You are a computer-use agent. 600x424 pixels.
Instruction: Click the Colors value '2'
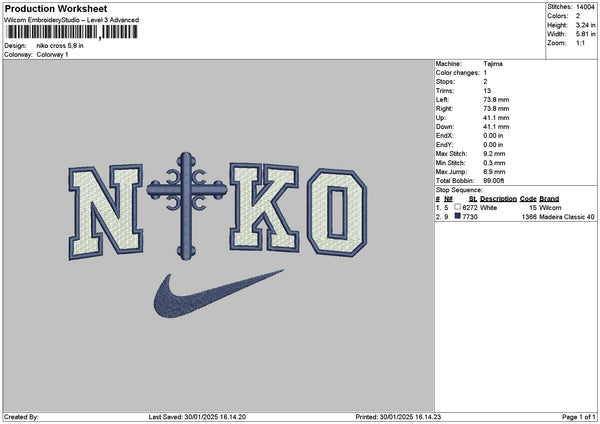coord(578,16)
